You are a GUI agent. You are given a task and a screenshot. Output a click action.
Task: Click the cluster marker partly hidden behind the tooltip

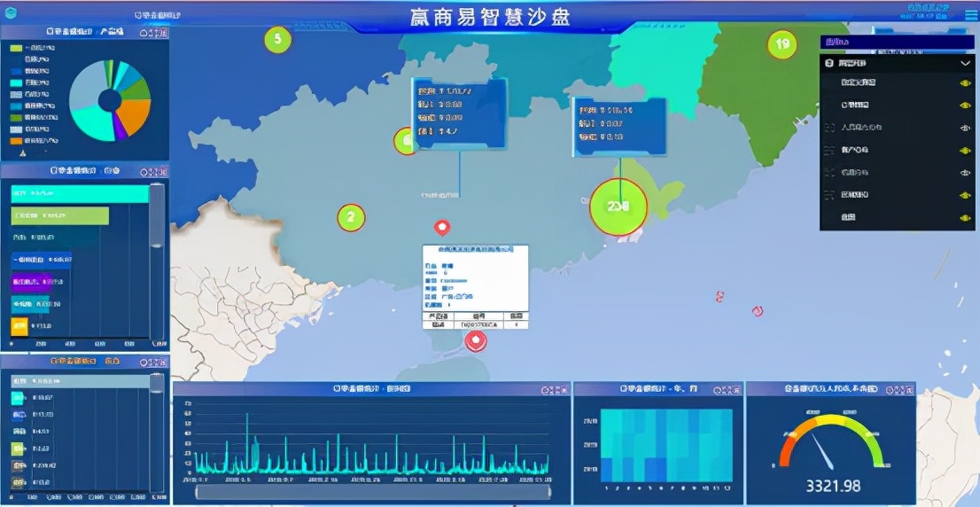(x=404, y=141)
